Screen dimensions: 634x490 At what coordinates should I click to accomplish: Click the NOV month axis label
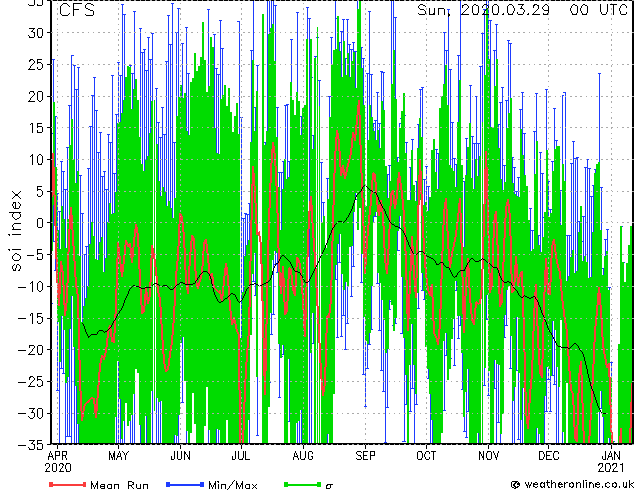click(x=488, y=456)
